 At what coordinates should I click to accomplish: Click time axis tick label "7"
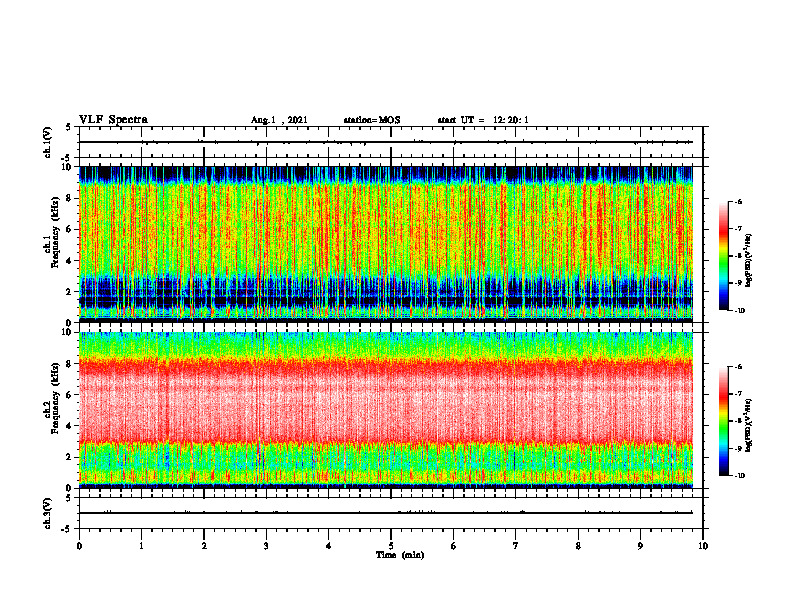(516, 546)
